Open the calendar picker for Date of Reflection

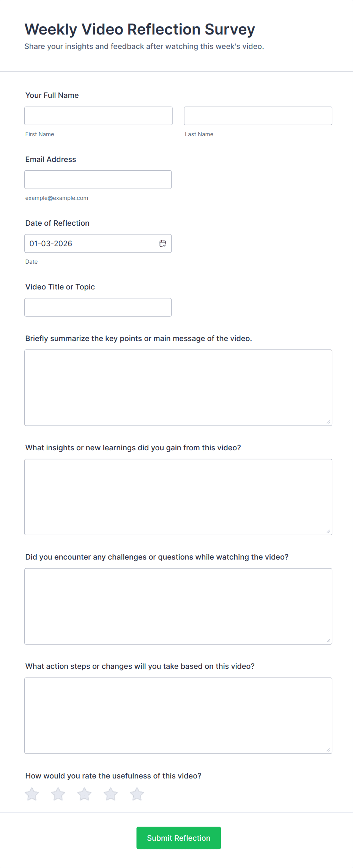click(x=162, y=244)
